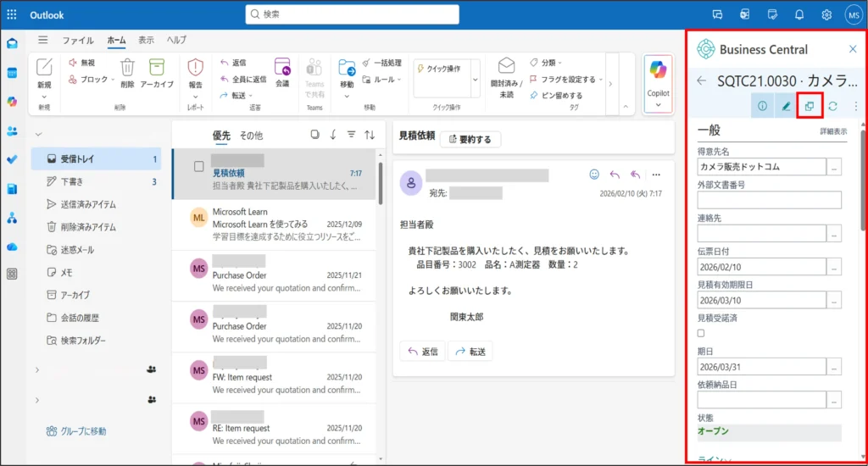Click the emoji reaction icon on email
868x466 pixels.
(594, 175)
